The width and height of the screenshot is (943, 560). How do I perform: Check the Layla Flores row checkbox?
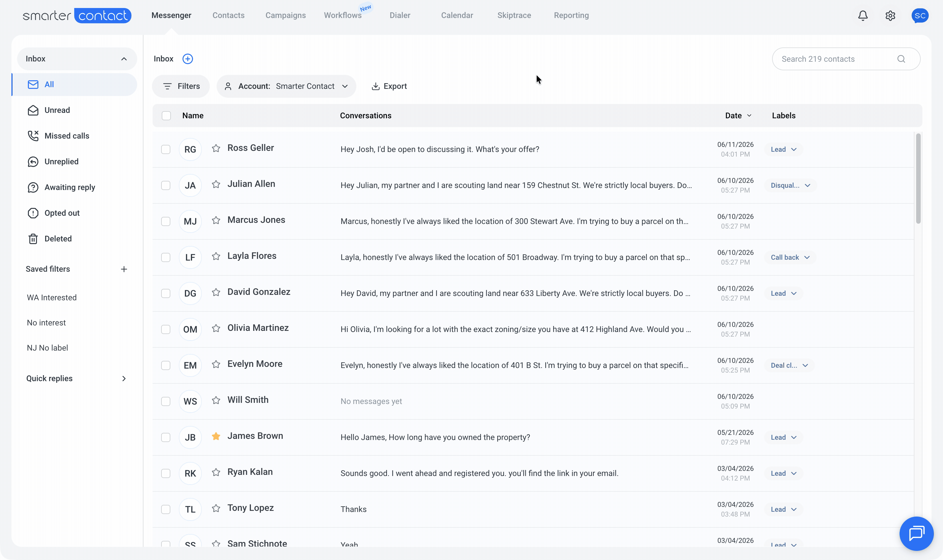click(x=166, y=257)
